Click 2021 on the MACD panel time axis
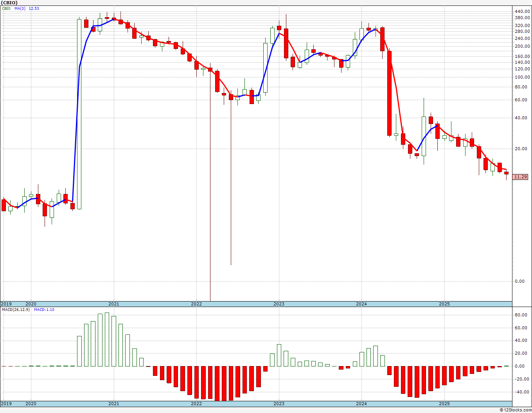 (x=114, y=404)
